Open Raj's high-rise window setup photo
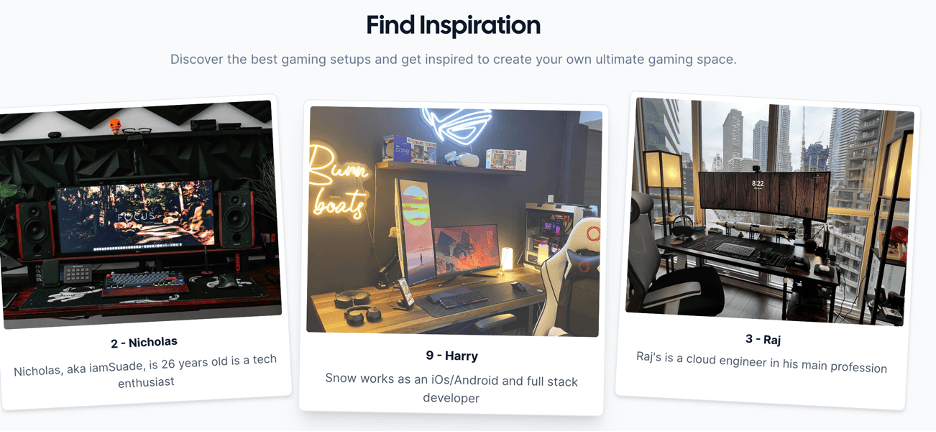Viewport: 936px width, 432px height. (769, 212)
